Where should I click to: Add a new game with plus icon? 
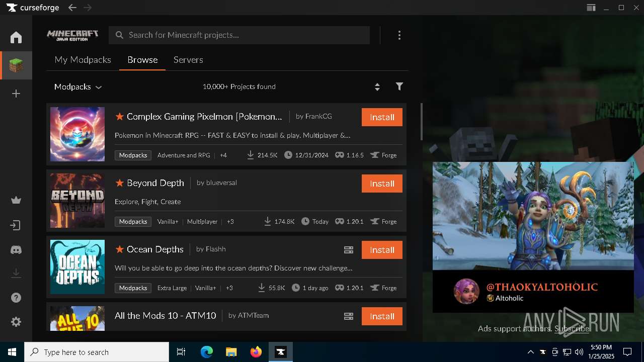(x=16, y=94)
